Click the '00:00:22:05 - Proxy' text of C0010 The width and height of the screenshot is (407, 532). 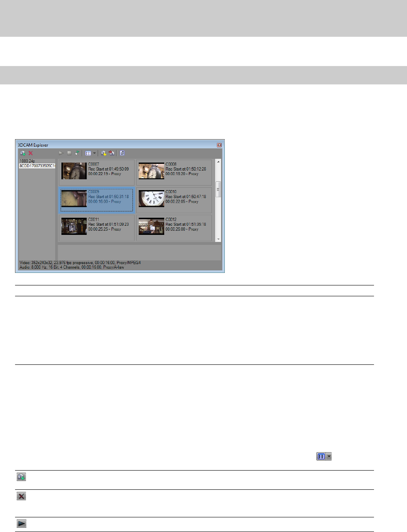pos(182,201)
